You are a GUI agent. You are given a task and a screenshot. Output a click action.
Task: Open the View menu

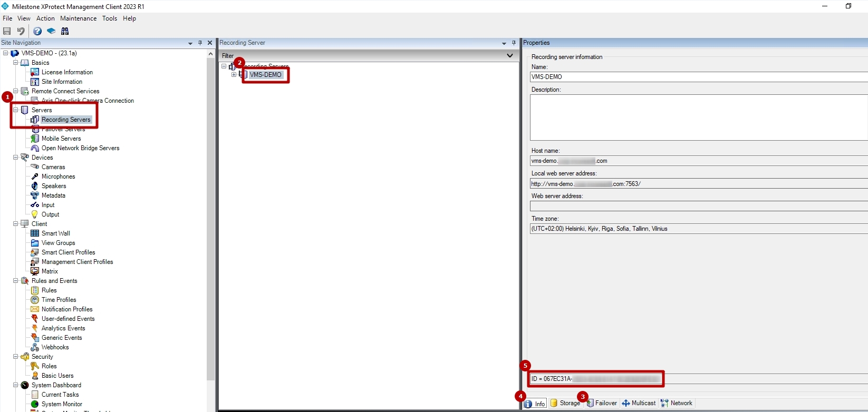coord(24,18)
